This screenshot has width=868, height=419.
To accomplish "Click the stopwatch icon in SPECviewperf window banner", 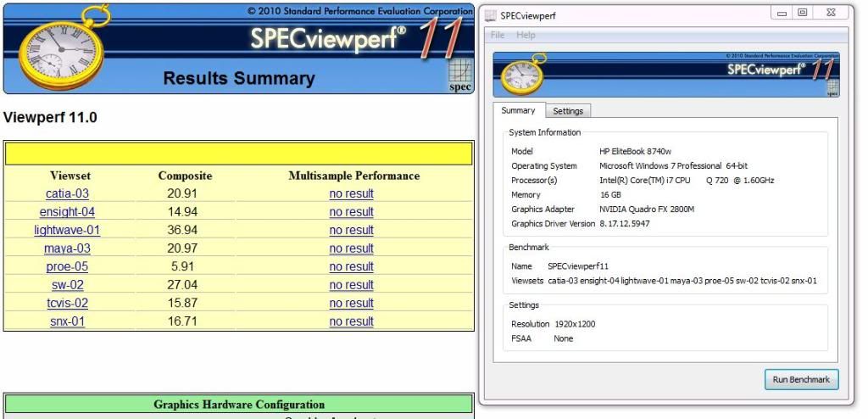I will [521, 75].
